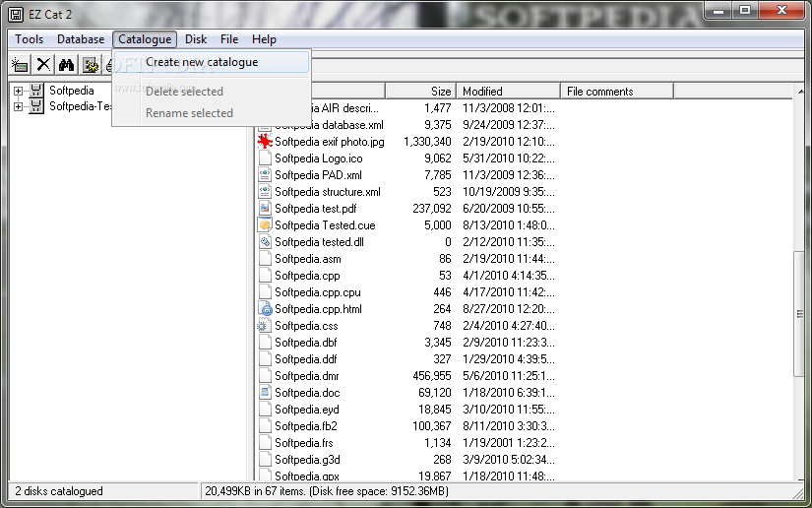Expand the Softpedia-Test tree node
Screen dimensions: 812x508
tap(18, 106)
